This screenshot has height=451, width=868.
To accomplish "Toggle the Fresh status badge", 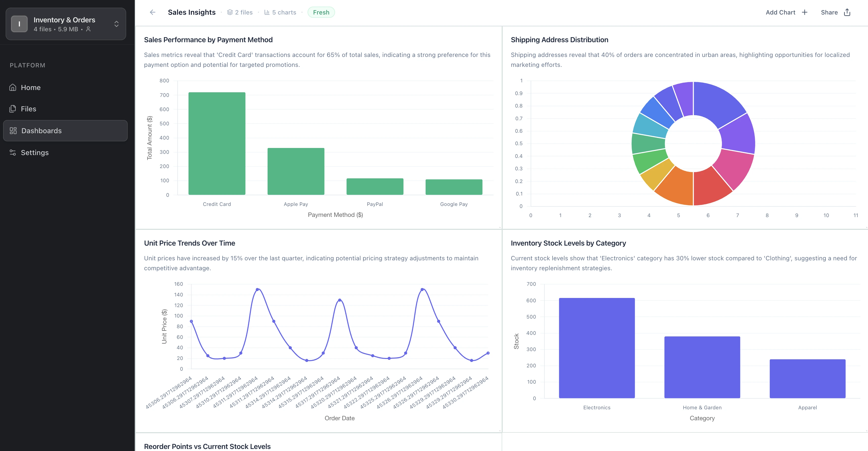I will 321,12.
